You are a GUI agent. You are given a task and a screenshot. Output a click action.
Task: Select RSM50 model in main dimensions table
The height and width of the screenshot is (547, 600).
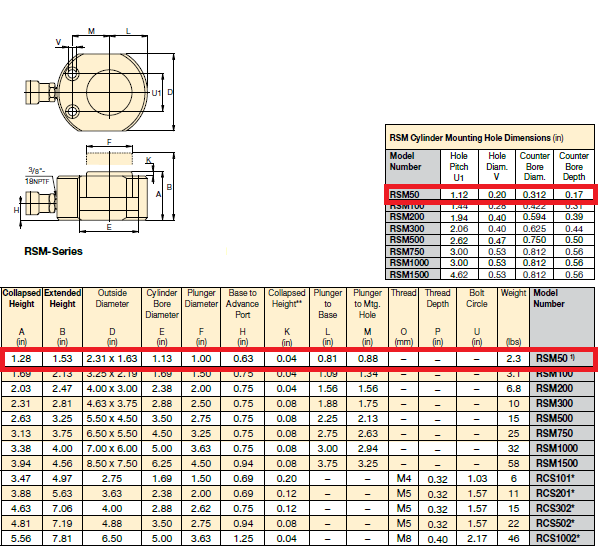pyautogui.click(x=555, y=358)
